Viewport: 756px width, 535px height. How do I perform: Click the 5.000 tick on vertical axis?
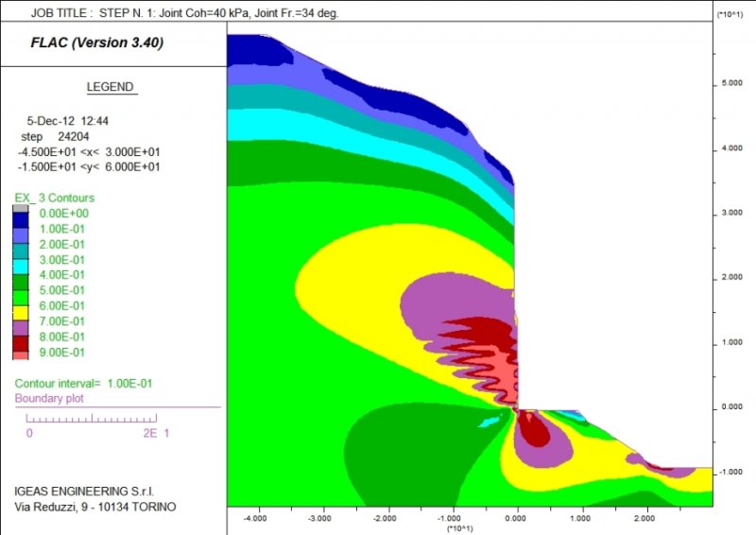click(727, 83)
